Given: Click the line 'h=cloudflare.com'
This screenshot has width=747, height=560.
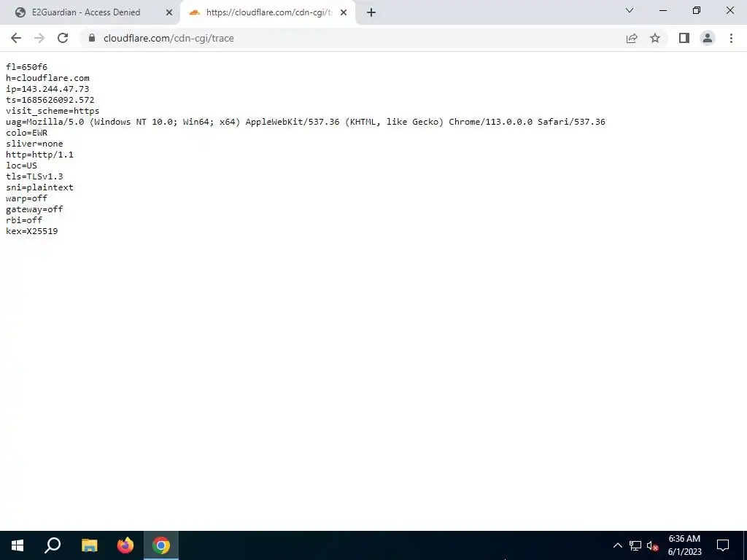Looking at the screenshot, I should [x=47, y=78].
